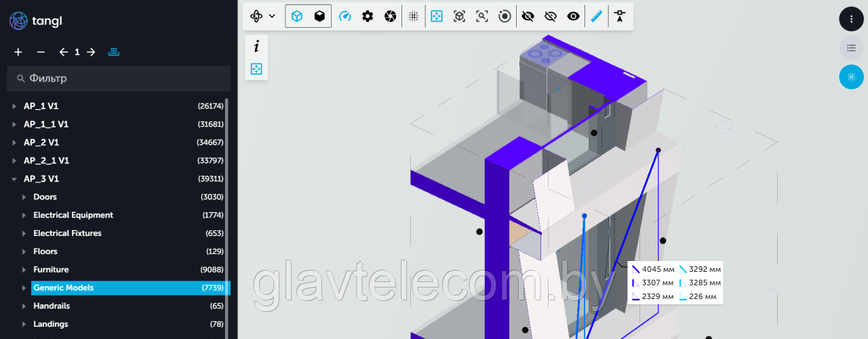Open the info properties panel
This screenshot has height=339, width=868.
pos(256,47)
